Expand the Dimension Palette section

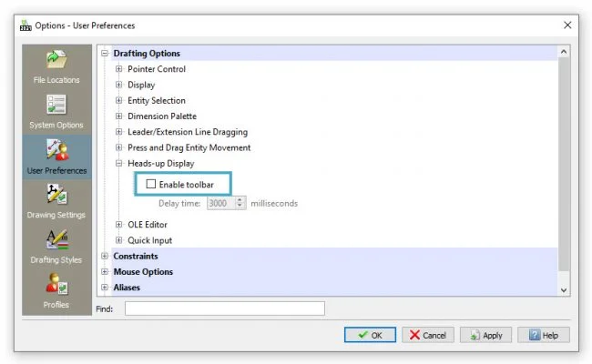[119, 116]
